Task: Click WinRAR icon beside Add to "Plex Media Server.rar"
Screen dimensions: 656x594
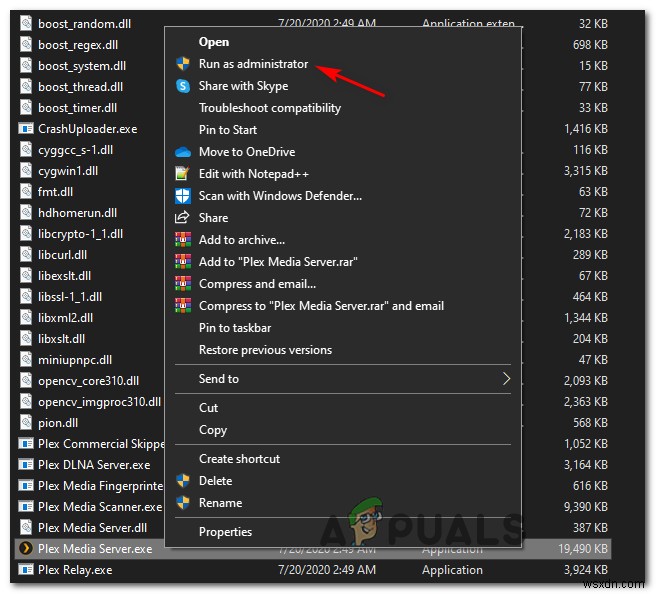Action: (x=183, y=261)
